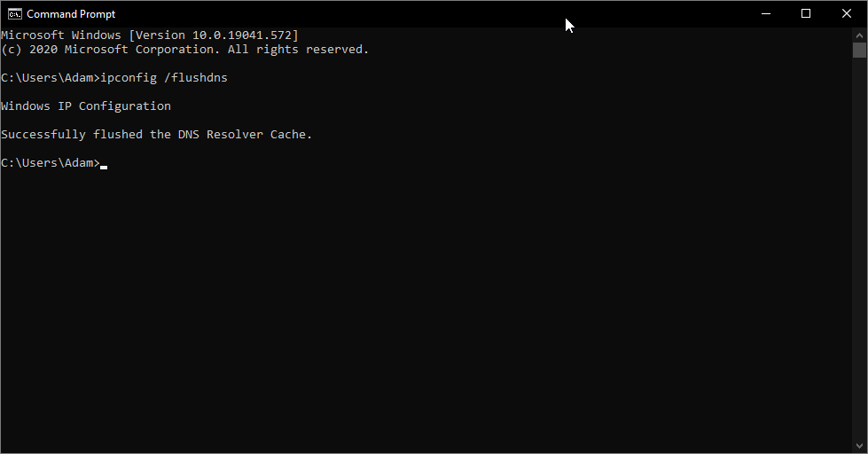Viewport: 868px width, 454px height.
Task: Click the "Microsoft Windows" text on first line
Action: click(61, 35)
